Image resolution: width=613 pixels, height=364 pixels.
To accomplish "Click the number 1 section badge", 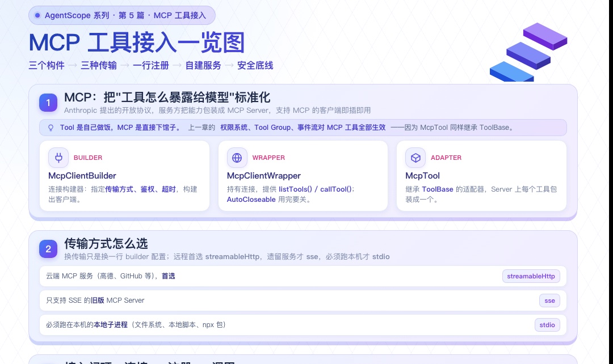I will (48, 103).
